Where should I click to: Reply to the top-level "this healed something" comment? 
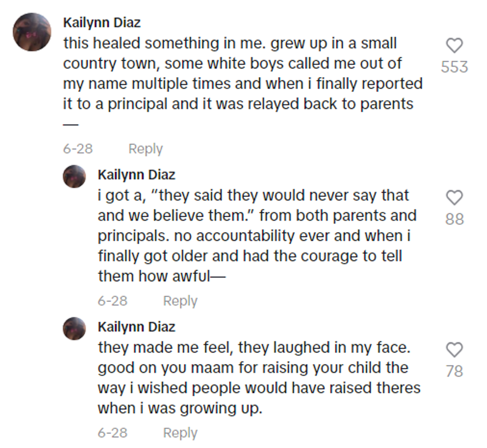click(145, 149)
